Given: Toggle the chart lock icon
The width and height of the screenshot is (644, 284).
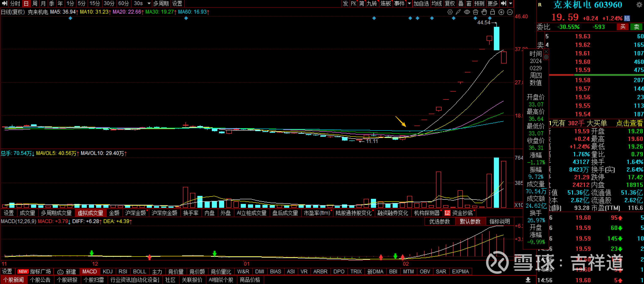Looking at the screenshot, I should [x=493, y=12].
